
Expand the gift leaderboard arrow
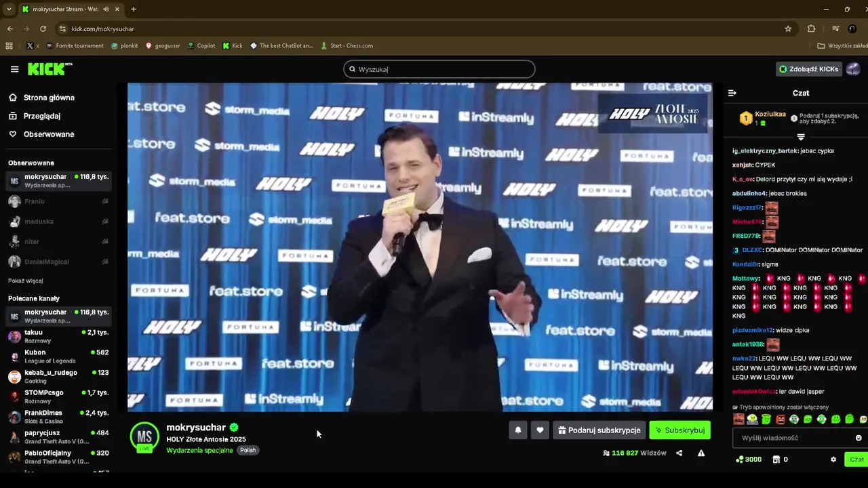(x=801, y=137)
